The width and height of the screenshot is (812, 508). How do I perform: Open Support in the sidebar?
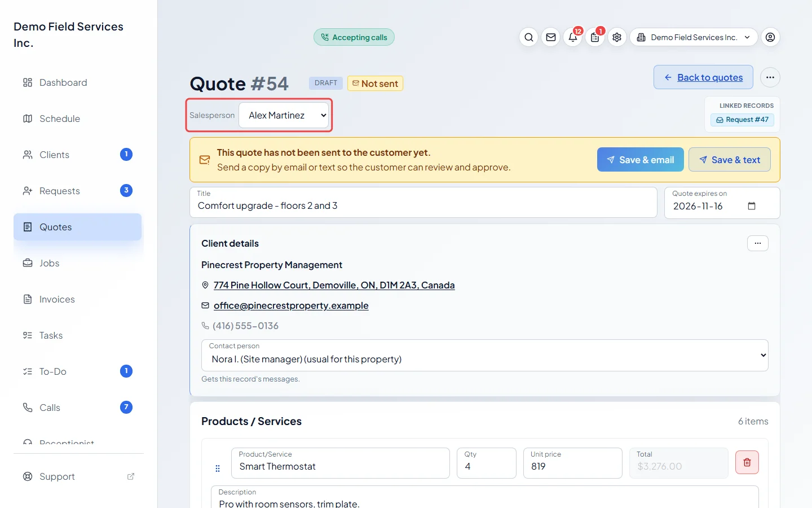78,476
